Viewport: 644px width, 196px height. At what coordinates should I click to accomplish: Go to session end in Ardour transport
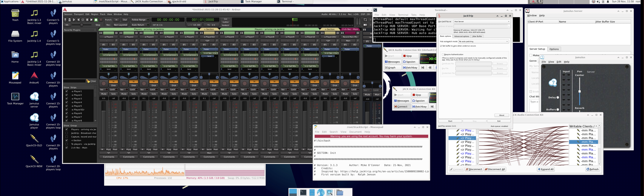(79, 20)
